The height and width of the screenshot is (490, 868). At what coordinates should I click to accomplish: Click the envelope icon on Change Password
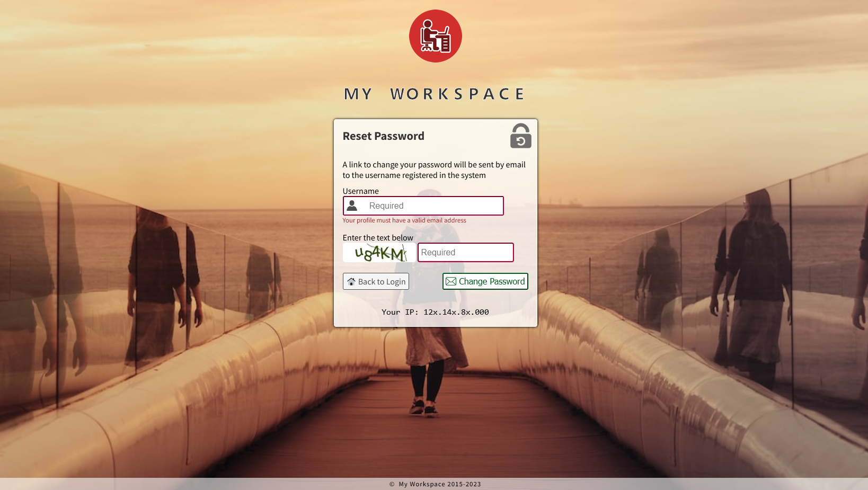click(451, 281)
